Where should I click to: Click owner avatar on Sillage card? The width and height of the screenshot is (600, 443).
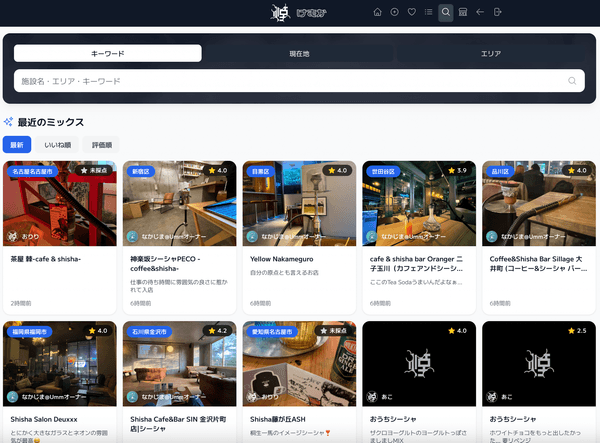(492, 236)
